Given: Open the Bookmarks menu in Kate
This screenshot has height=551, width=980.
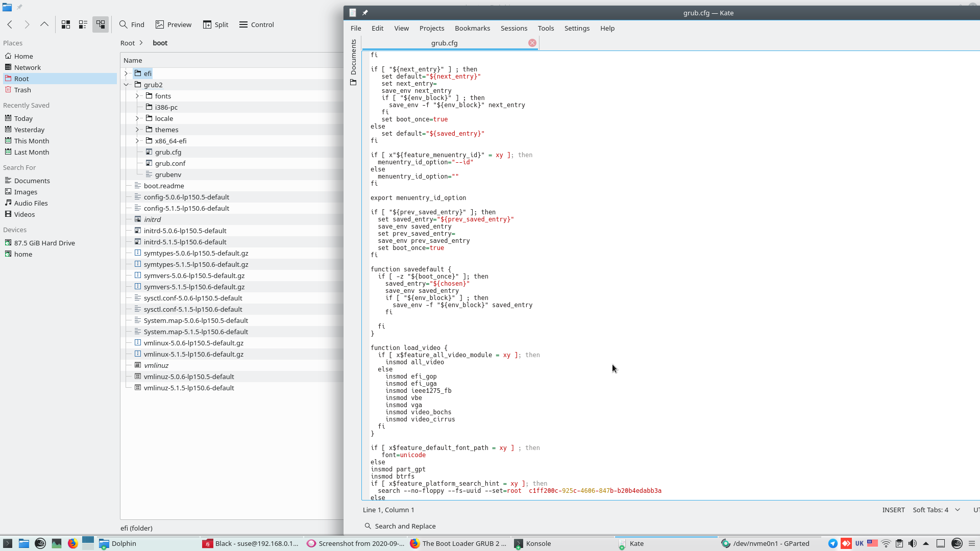Looking at the screenshot, I should tap(472, 28).
